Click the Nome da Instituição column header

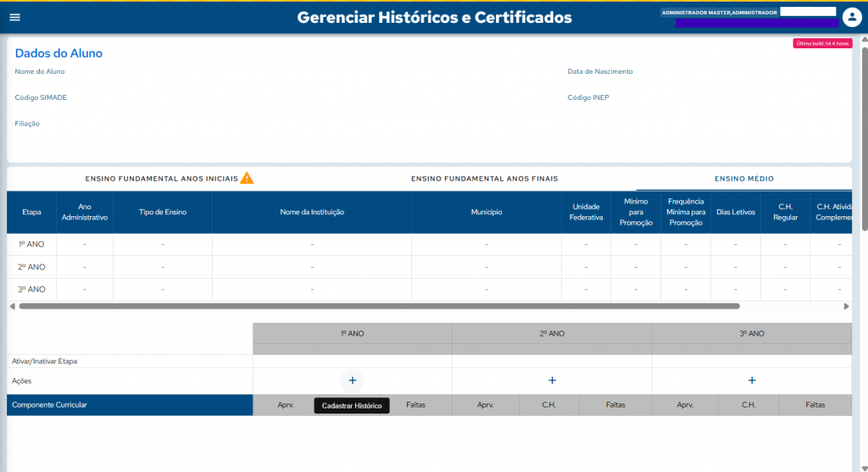pos(311,212)
